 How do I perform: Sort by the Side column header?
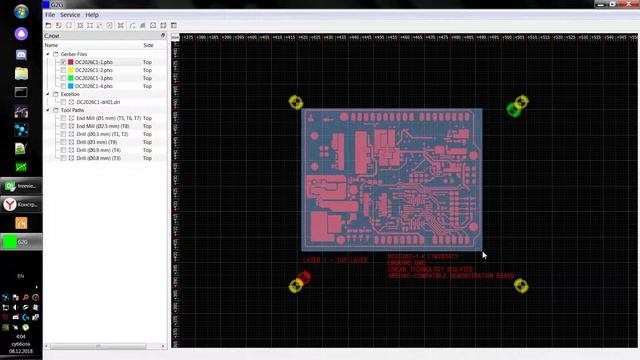pos(148,45)
